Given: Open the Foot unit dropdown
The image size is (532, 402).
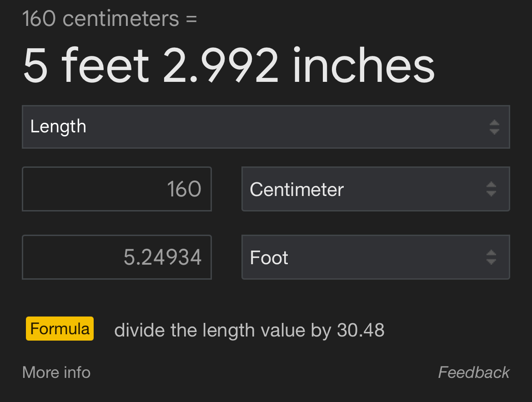Looking at the screenshot, I should click(376, 257).
